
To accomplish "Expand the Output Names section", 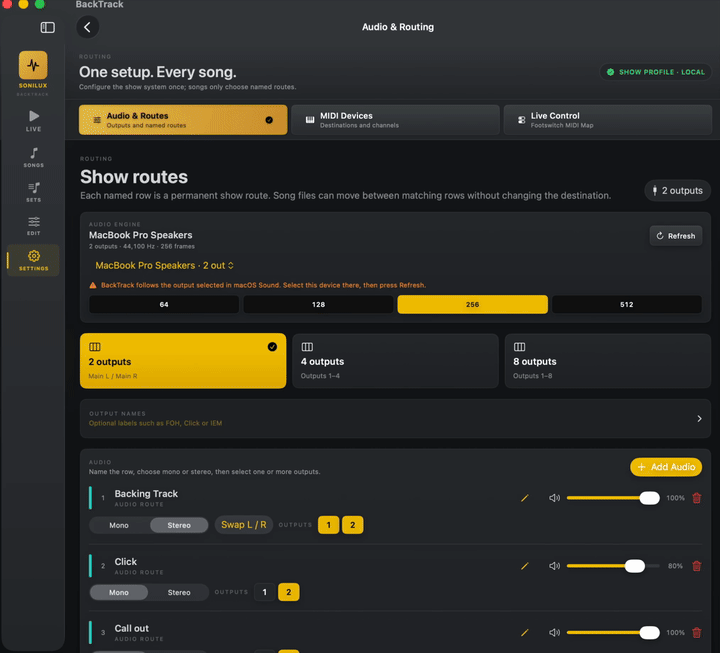I will pyautogui.click(x=395, y=418).
